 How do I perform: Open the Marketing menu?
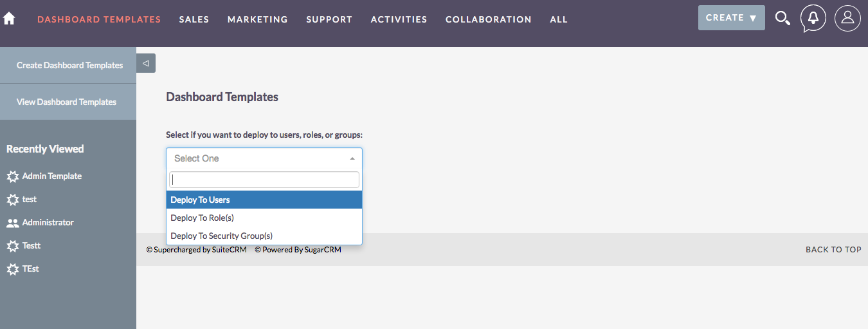(x=257, y=19)
